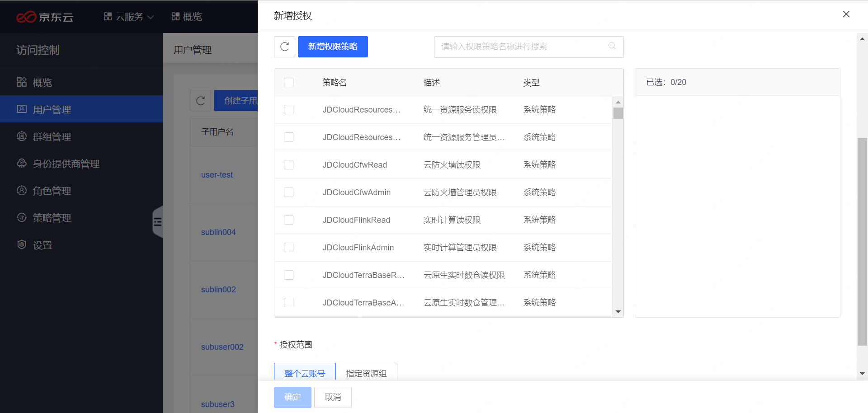Image resolution: width=868 pixels, height=413 pixels.
Task: Open 身份提供商管理 in the sidebar
Action: 81,164
